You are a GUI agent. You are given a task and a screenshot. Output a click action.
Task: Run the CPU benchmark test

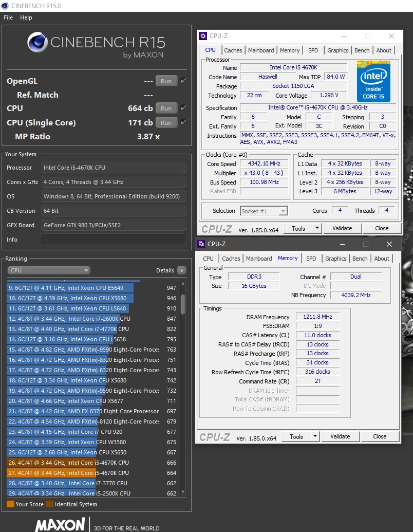(x=166, y=108)
